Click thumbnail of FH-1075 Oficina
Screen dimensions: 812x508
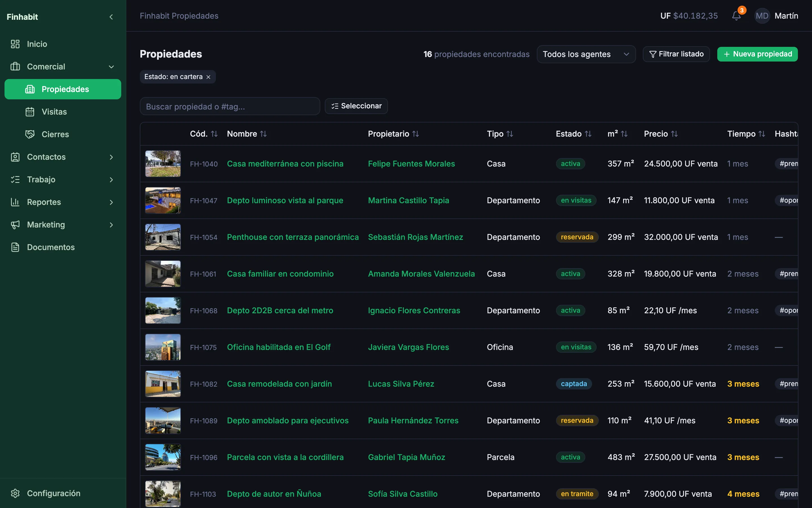point(163,347)
